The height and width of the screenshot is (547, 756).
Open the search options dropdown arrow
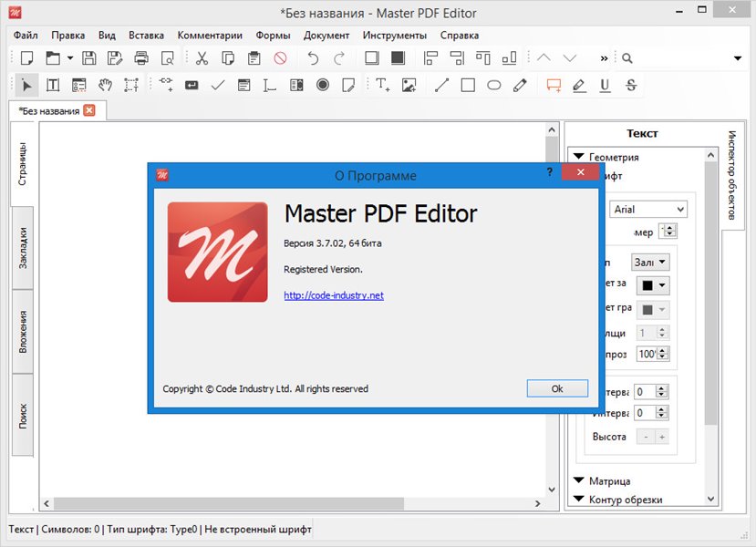pyautogui.click(x=737, y=58)
